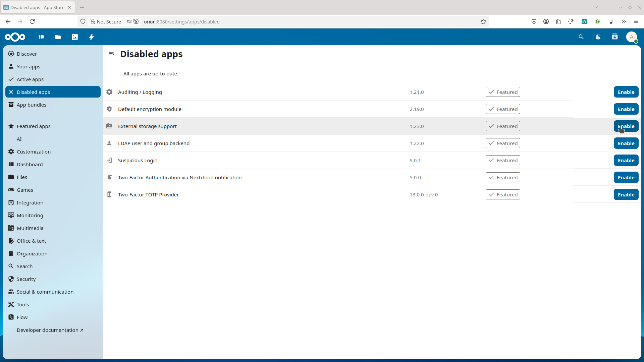Open the Discover section
This screenshot has width=644, height=362.
(53, 54)
